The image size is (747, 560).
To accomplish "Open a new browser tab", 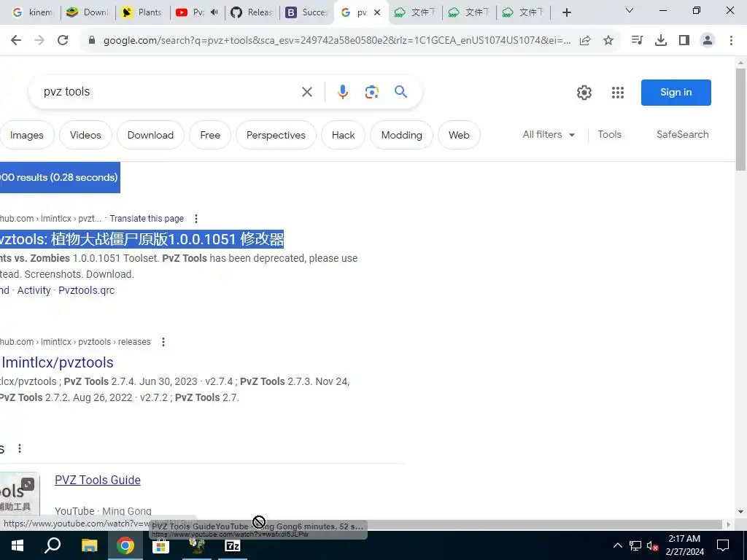I will 566,12.
